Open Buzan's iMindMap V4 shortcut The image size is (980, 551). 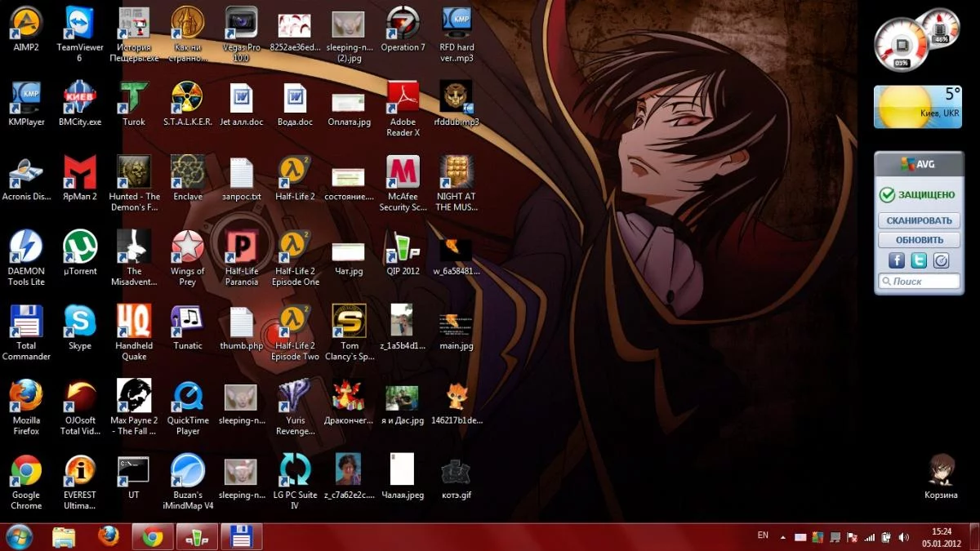[188, 482]
